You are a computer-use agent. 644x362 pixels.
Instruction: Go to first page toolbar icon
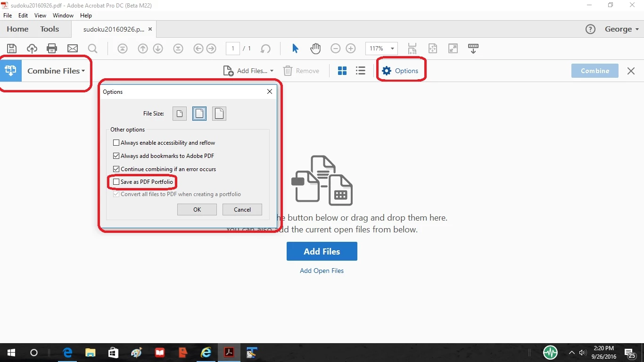pos(123,48)
